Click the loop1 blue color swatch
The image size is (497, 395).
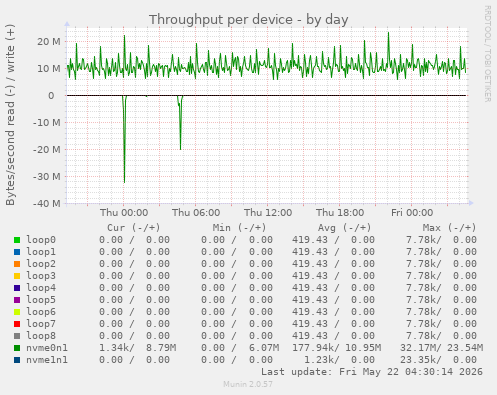pos(17,252)
